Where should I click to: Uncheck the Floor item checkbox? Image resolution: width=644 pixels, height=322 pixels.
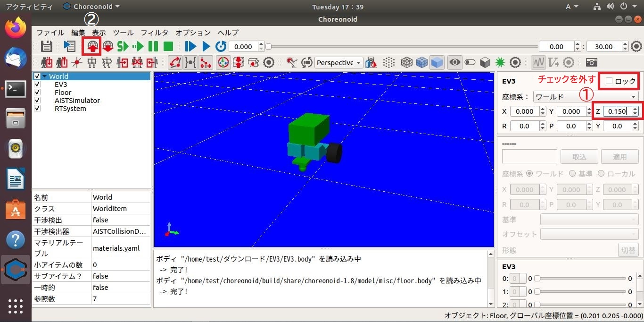coord(37,93)
